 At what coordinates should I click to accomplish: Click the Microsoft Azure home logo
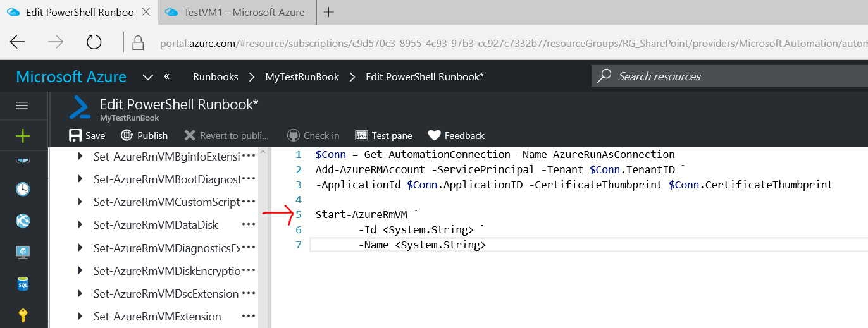coord(71,76)
